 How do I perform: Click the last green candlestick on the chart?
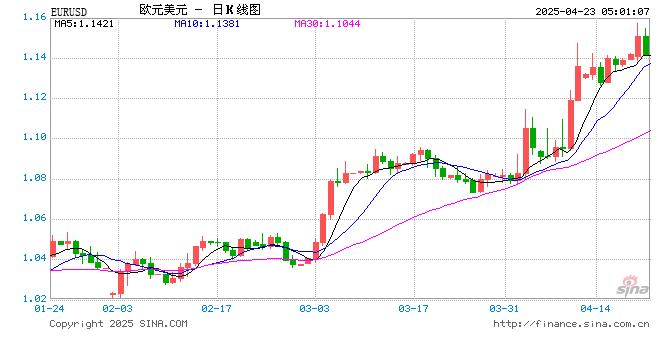[646, 45]
